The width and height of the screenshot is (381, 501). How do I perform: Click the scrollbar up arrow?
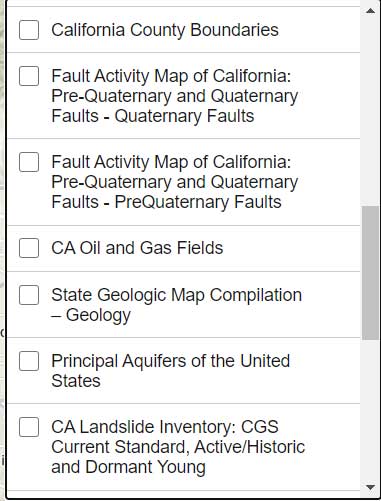370,11
